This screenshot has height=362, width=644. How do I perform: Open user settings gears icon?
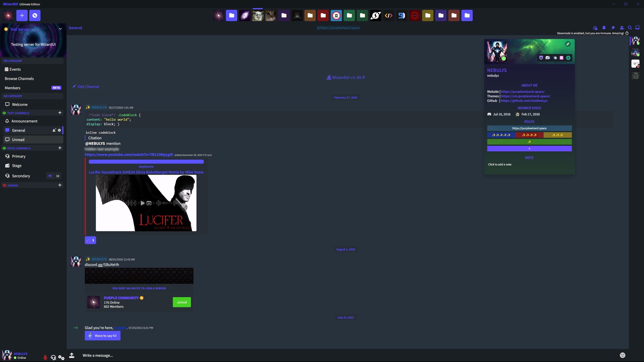(61, 357)
